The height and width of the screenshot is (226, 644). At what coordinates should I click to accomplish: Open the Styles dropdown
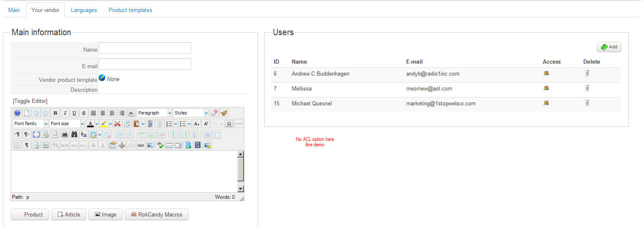tap(191, 113)
